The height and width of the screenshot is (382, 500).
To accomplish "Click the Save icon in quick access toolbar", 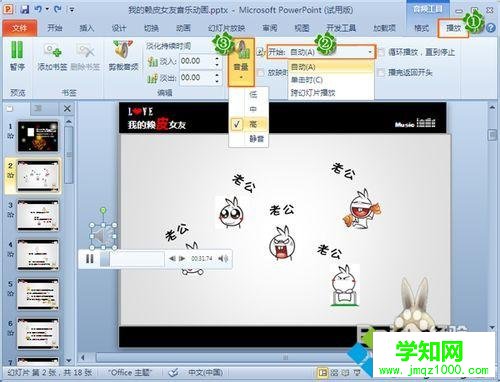I will 25,9.
